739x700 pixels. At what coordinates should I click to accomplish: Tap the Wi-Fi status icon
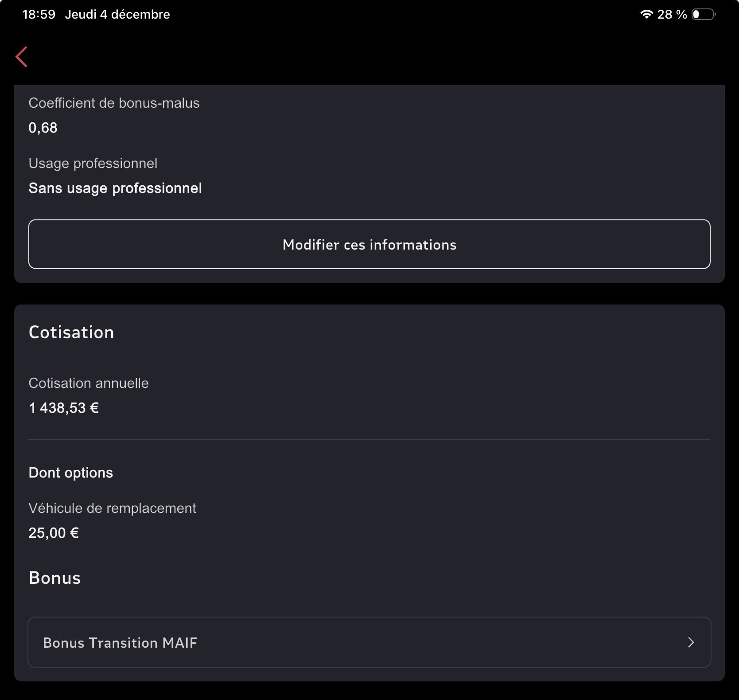pyautogui.click(x=646, y=14)
